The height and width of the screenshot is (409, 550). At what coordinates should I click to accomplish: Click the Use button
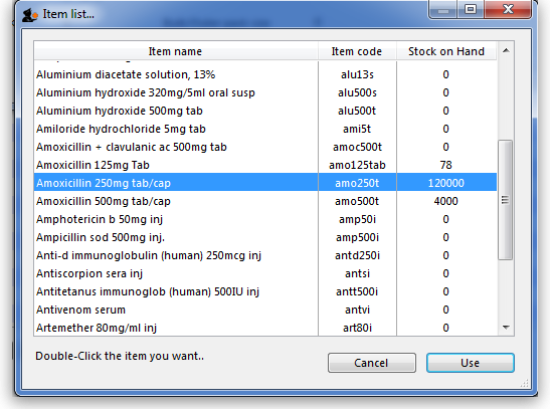470,363
